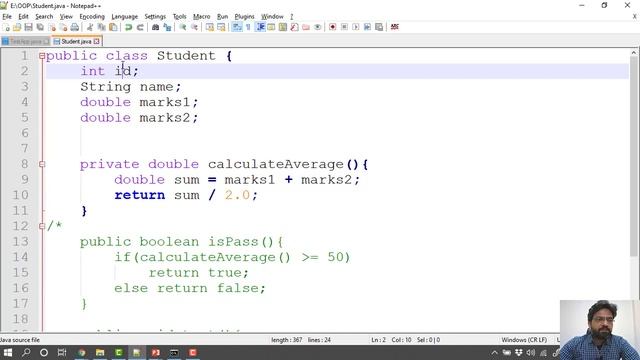Image resolution: width=640 pixels, height=360 pixels.
Task: Toggle the Word wrap toolbar button
Action: point(237,27)
